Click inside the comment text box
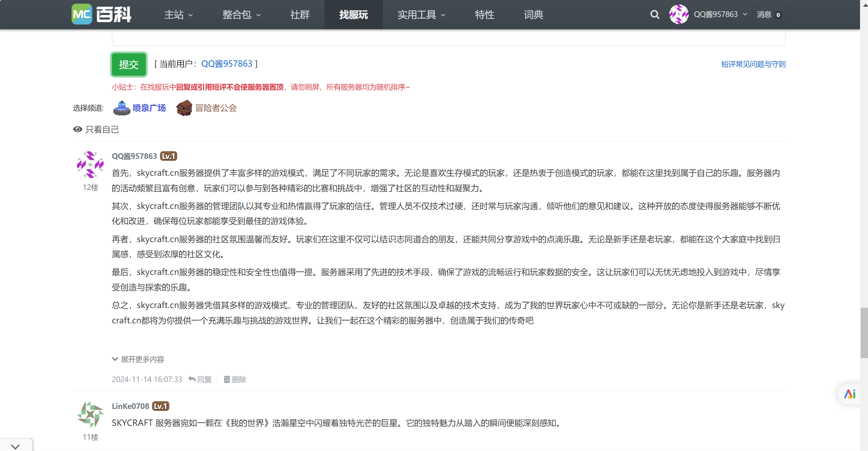 pyautogui.click(x=449, y=37)
